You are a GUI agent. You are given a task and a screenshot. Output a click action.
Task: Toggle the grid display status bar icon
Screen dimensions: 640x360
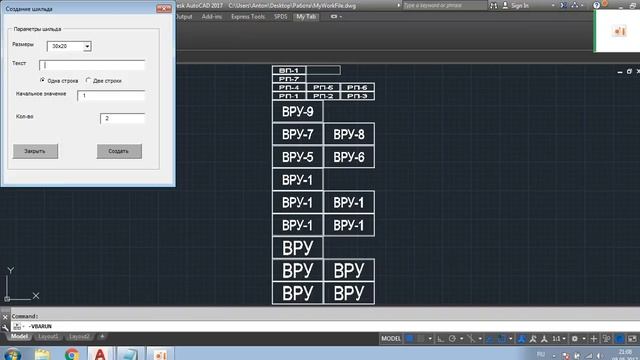[x=409, y=338]
